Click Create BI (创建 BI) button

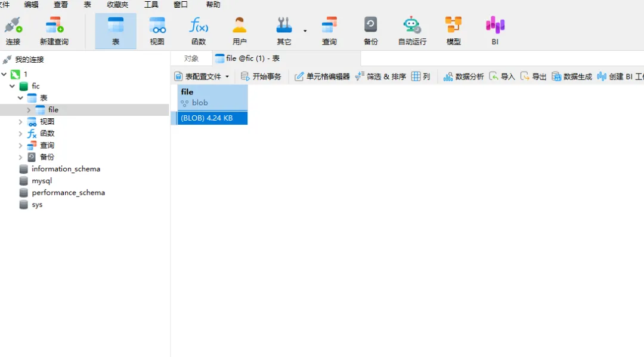[620, 76]
